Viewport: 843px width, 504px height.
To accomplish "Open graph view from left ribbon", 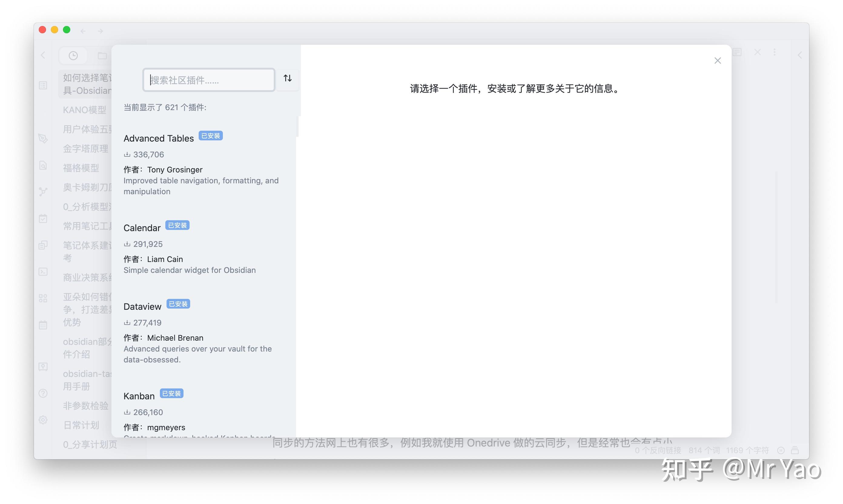I will (x=43, y=192).
